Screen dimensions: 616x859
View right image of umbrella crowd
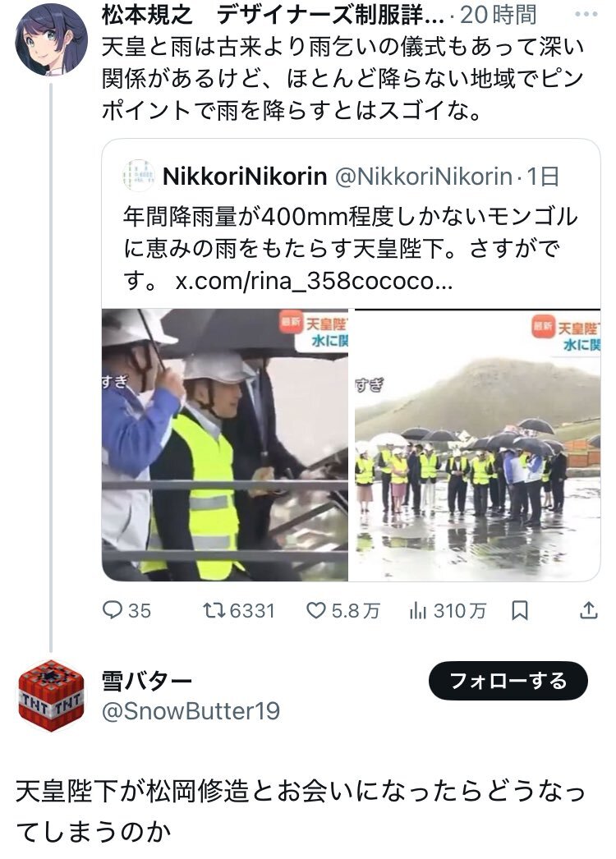(477, 445)
